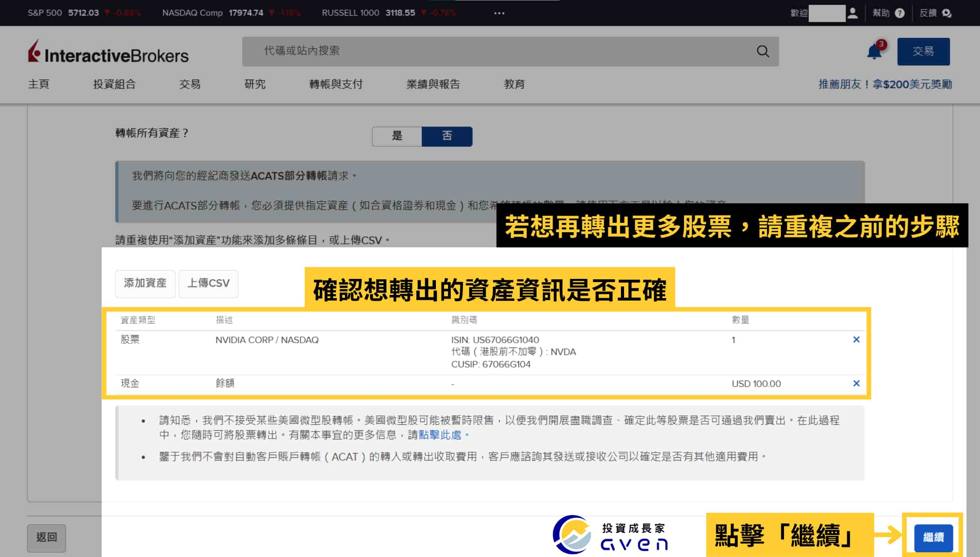Open the 業績與報告 menu
The width and height of the screenshot is (980, 557).
[x=433, y=84]
